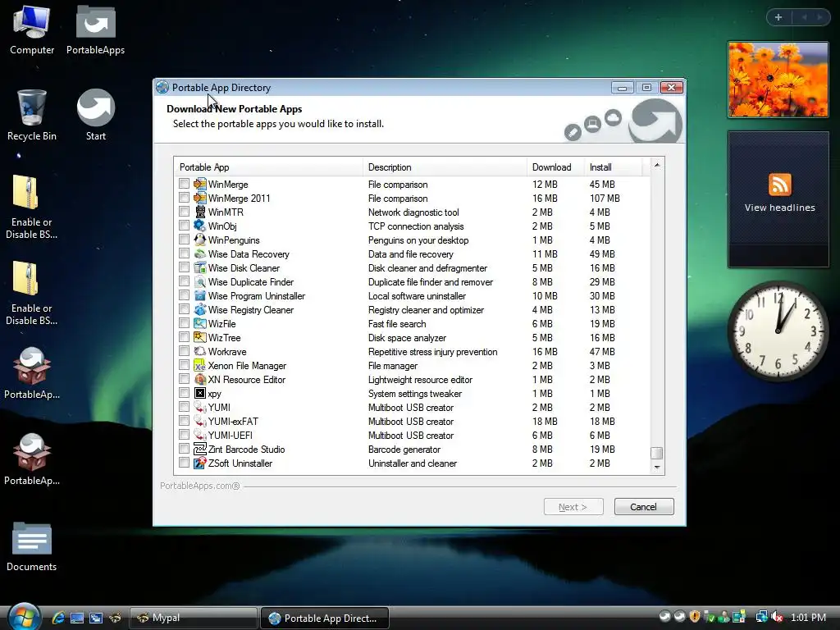840x630 pixels.
Task: Click the ZSoft Uninstaller icon
Action: coord(200,463)
